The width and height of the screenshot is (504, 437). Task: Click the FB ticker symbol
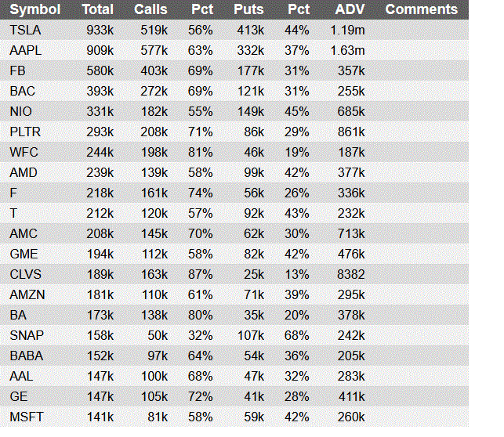[17, 71]
